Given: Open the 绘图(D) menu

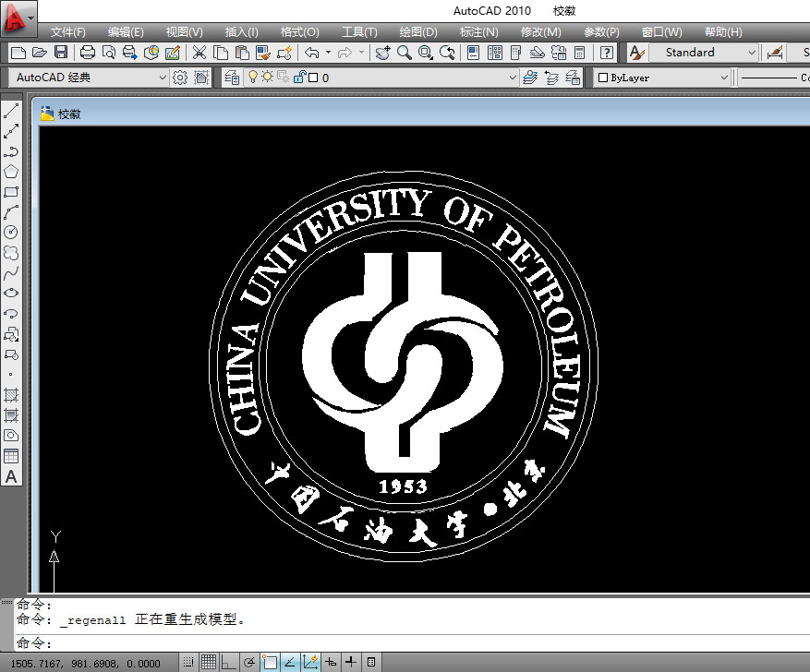Looking at the screenshot, I should click(418, 32).
